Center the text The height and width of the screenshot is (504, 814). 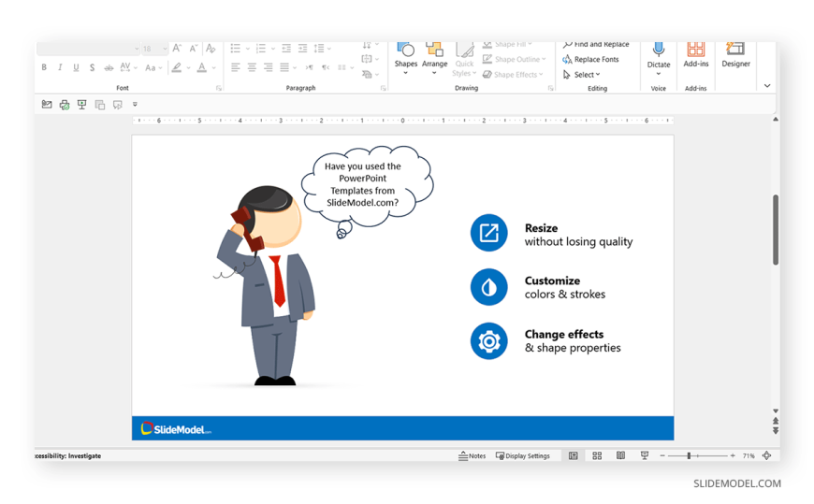click(x=253, y=67)
